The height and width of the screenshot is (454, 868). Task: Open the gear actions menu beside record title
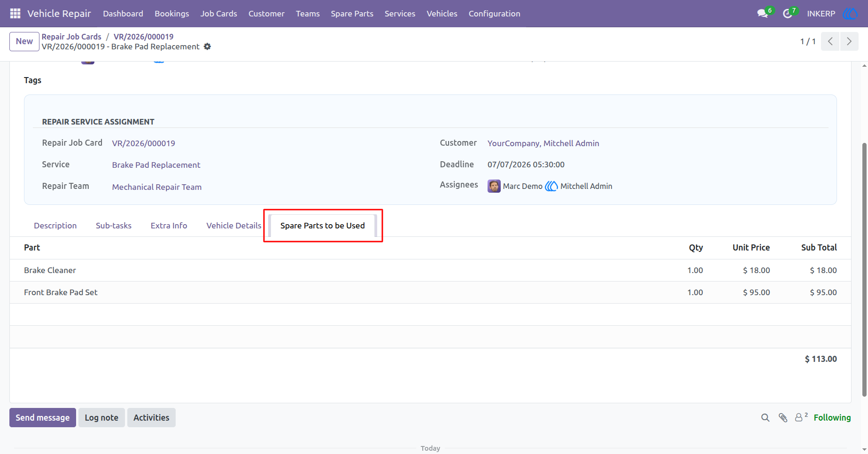click(x=207, y=47)
